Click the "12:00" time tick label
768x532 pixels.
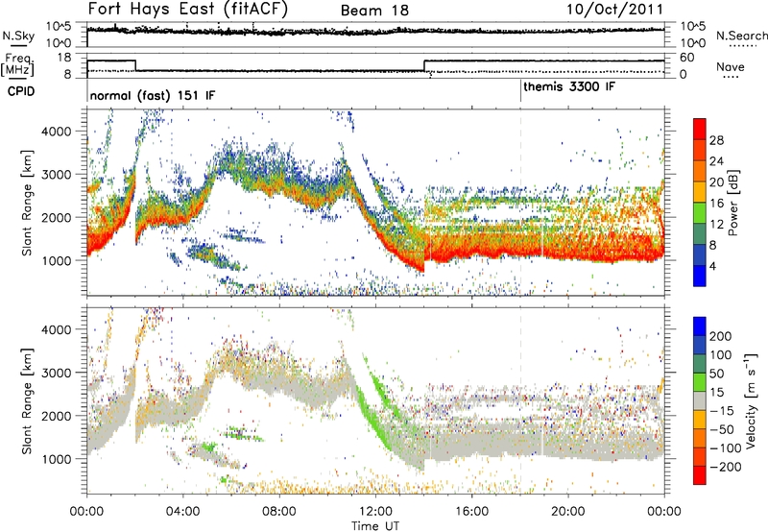[375, 512]
